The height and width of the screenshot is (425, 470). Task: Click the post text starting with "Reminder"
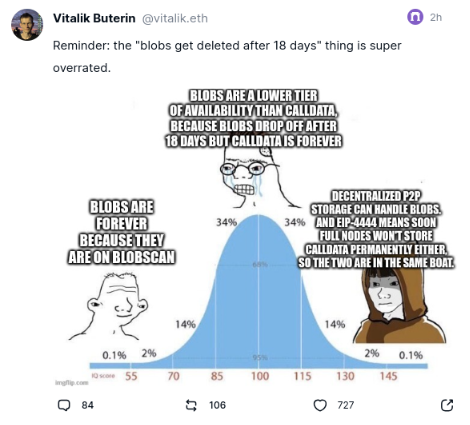click(227, 56)
